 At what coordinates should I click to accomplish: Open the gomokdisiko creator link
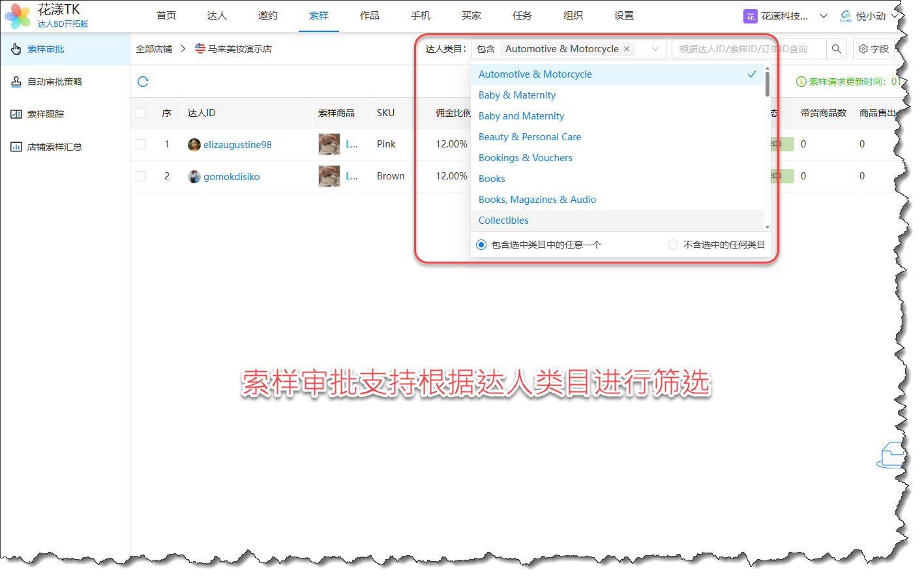click(231, 177)
